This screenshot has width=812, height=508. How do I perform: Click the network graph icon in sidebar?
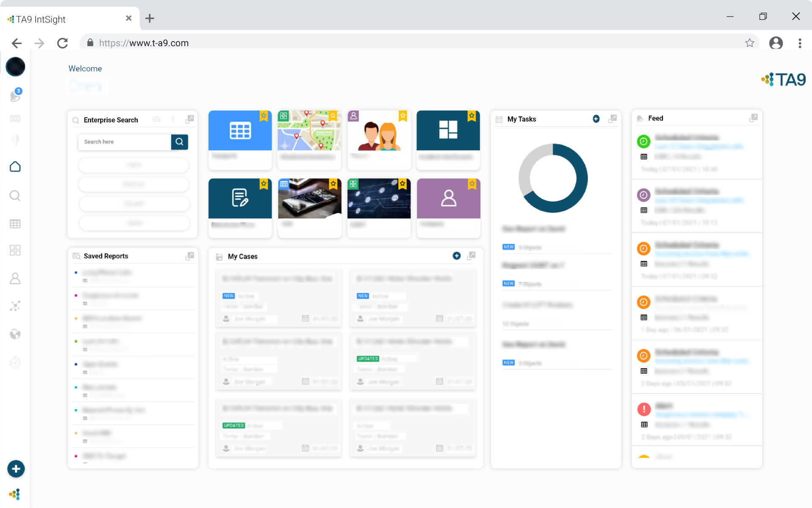(x=15, y=306)
